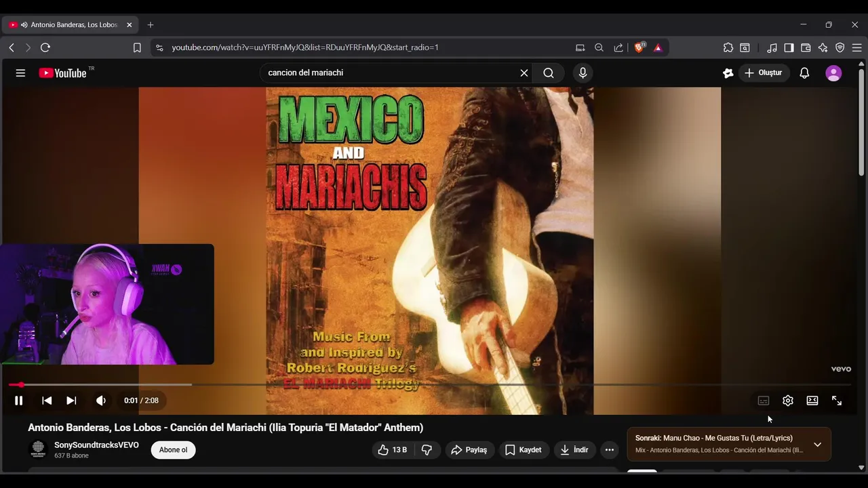Image resolution: width=868 pixels, height=488 pixels.
Task: Open media control music note icon
Action: click(772, 47)
